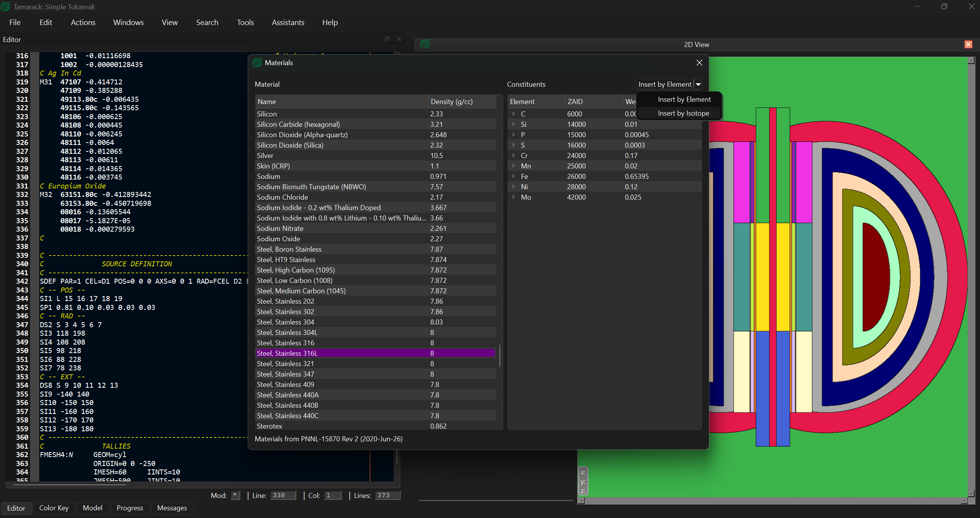The width and height of the screenshot is (980, 518).
Task: Open the Windows menu
Action: click(128, 22)
